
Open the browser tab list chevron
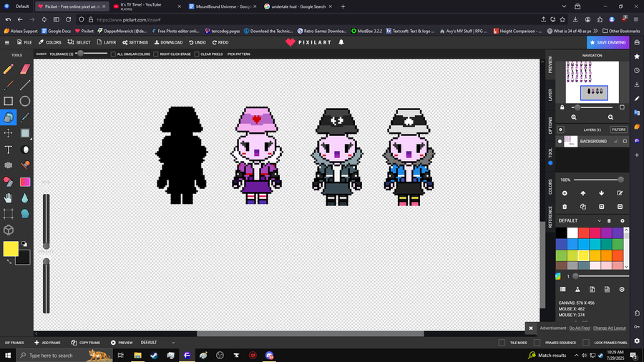[564, 6]
